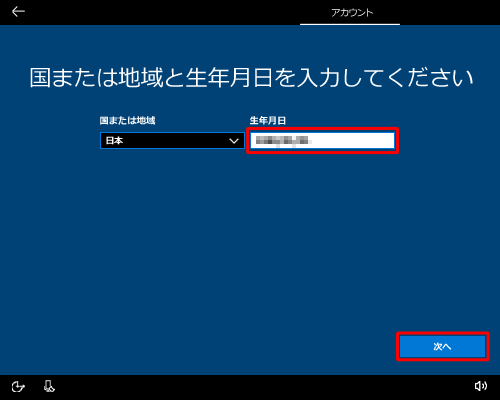Open the 日本 region combo box

[x=172, y=141]
